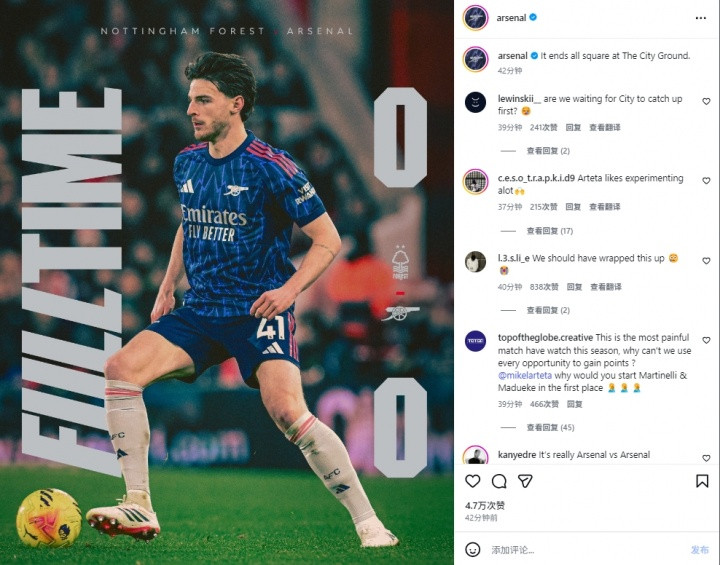720x565 pixels.
Task: Click the comment speech bubble icon
Action: point(499,481)
